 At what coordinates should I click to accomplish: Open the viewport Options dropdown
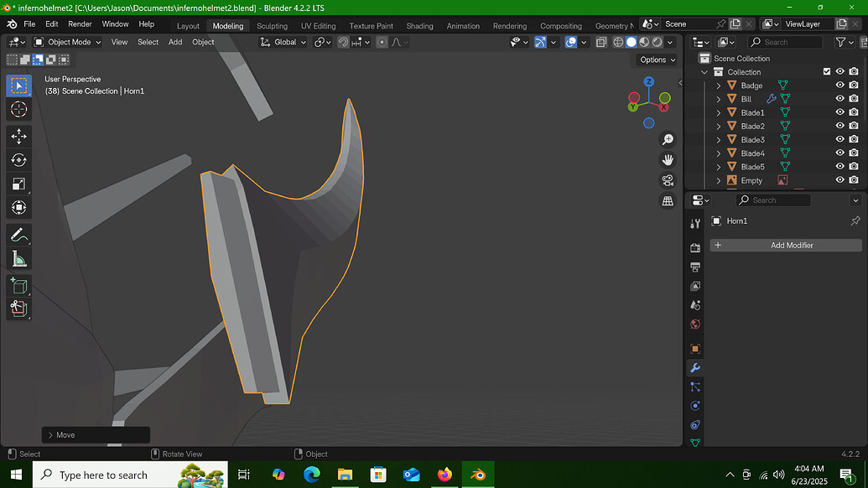point(657,60)
